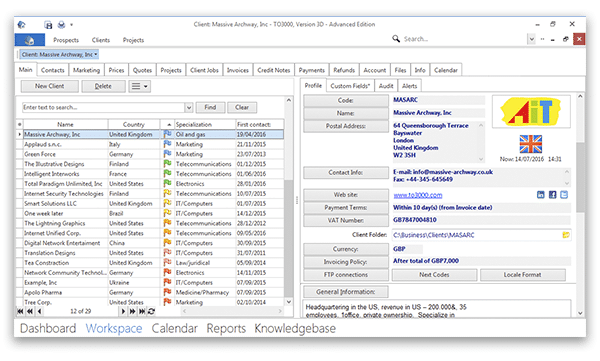Open the Clients menu
The image size is (600, 361).
pos(101,40)
